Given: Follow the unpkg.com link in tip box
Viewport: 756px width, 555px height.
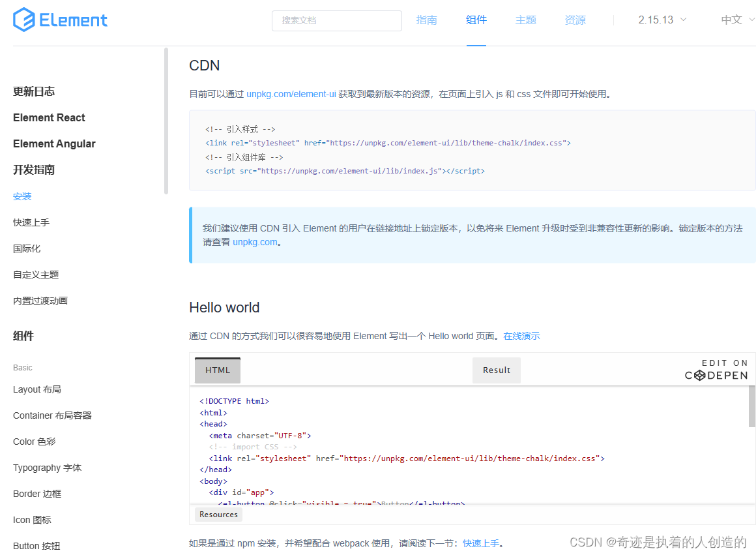Looking at the screenshot, I should tap(255, 242).
